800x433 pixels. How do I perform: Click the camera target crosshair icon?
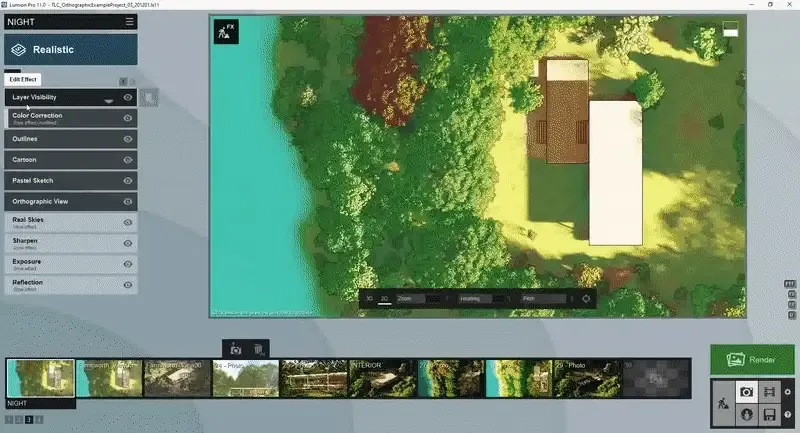pyautogui.click(x=586, y=299)
